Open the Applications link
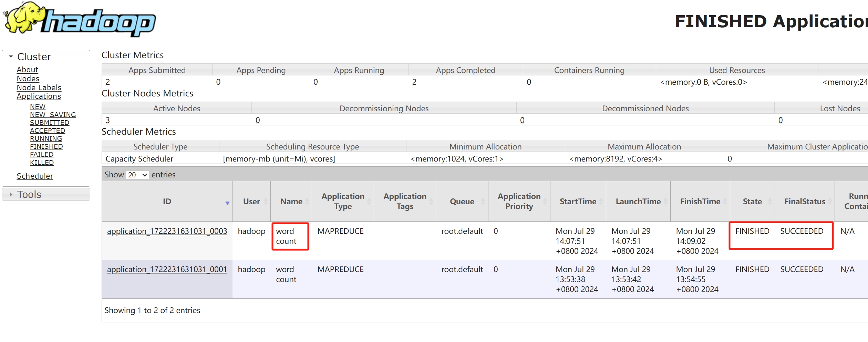 point(39,96)
